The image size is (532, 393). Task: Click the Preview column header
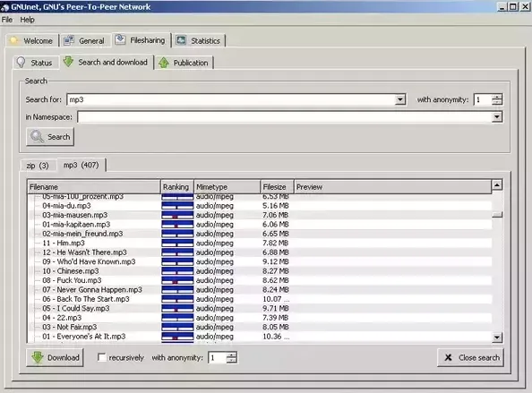pos(392,187)
